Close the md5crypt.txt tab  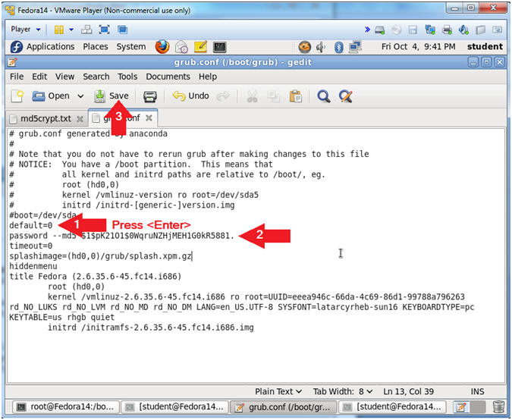pos(80,119)
